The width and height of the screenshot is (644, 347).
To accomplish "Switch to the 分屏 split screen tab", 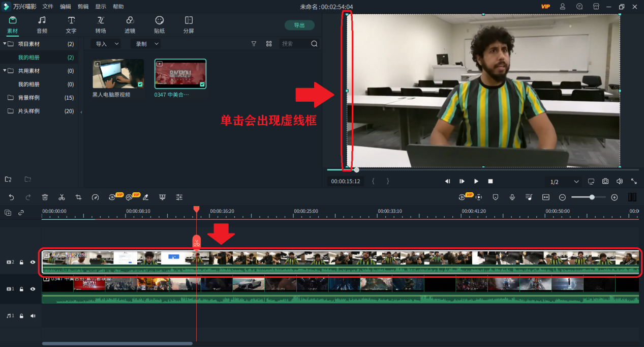I will (x=189, y=25).
